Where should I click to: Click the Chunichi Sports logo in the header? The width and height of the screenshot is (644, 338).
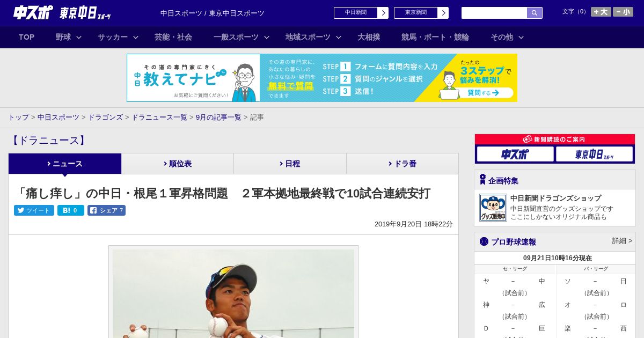click(x=33, y=12)
